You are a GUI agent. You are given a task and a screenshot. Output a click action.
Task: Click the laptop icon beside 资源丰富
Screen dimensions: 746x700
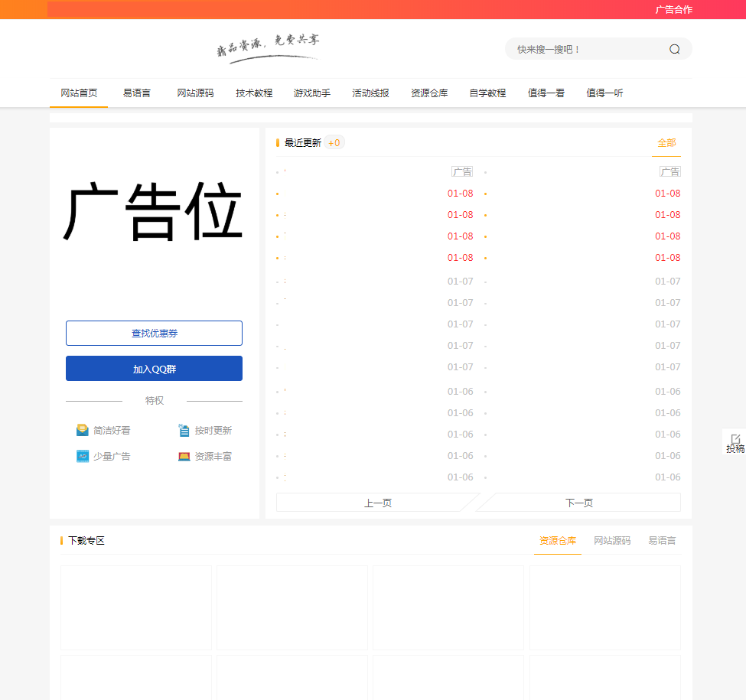tap(184, 456)
